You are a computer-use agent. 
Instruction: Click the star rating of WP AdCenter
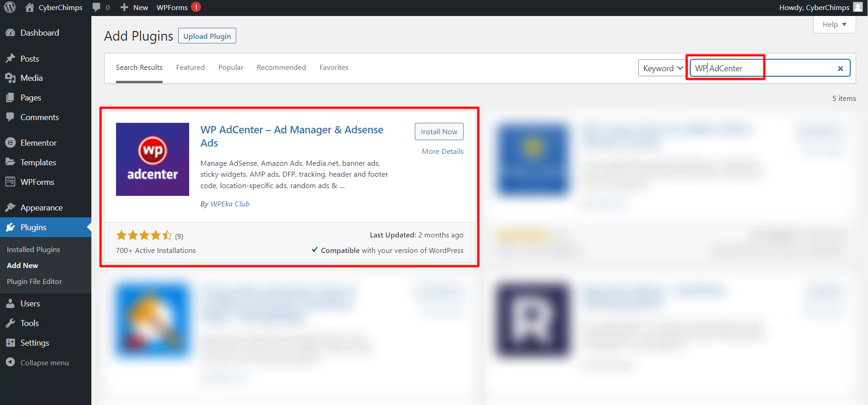[x=144, y=236]
